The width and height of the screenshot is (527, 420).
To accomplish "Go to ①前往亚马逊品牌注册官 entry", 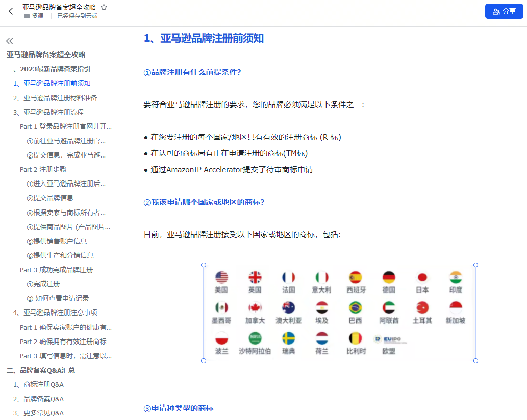I will click(x=66, y=141).
